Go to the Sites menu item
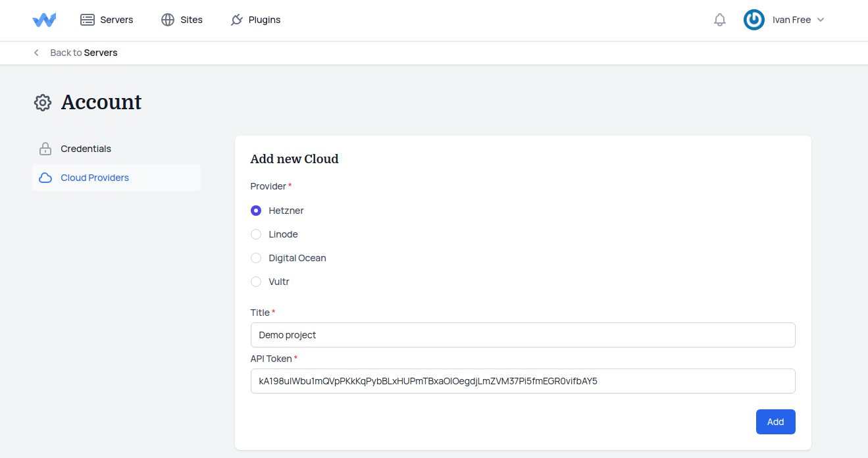 pyautogui.click(x=191, y=20)
